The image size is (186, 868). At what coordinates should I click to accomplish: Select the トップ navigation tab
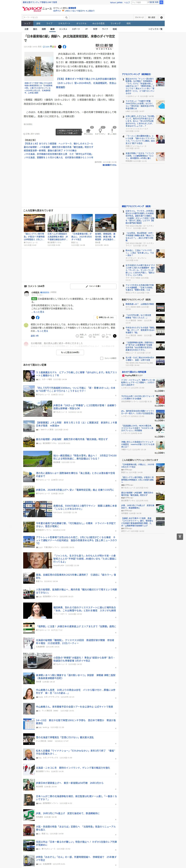click(27, 24)
